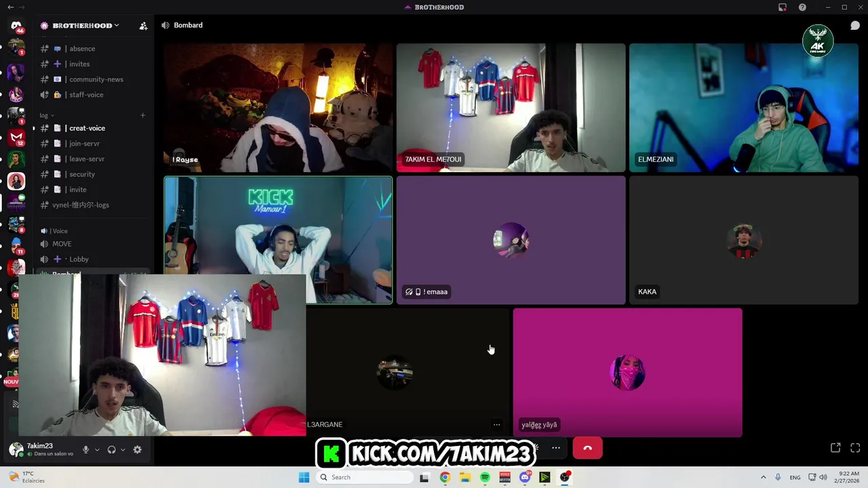Open 7akim23 user status panel
Viewport: 868px width, 488px height.
pyautogui.click(x=44, y=449)
